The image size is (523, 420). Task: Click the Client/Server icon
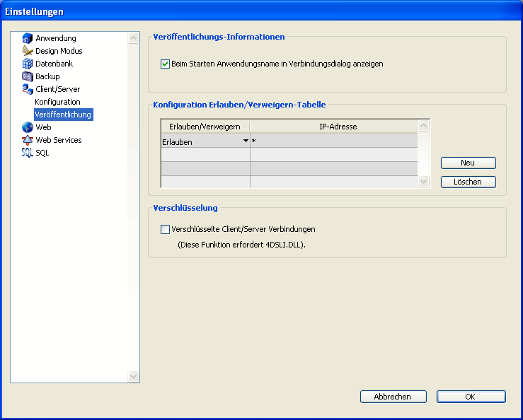(28, 89)
